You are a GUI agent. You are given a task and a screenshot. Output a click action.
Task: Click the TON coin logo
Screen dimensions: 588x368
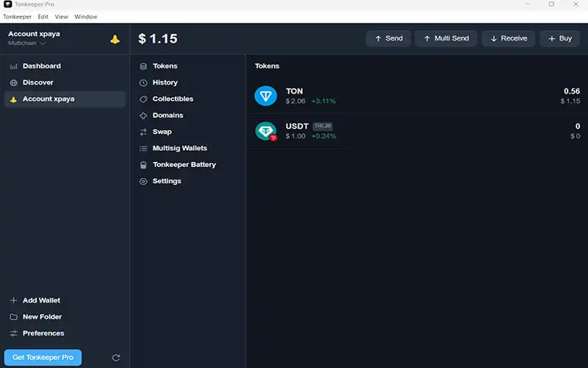[266, 96]
